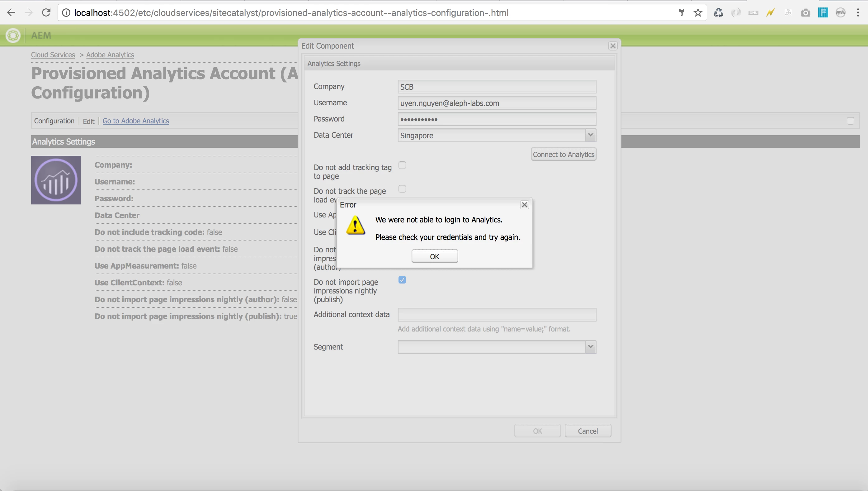Image resolution: width=868 pixels, height=491 pixels.
Task: Click the Connect to Analytics button
Action: pos(564,155)
